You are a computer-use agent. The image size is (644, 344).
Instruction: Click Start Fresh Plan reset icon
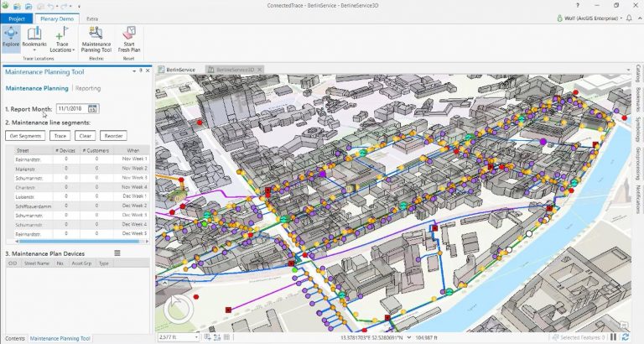click(129, 39)
